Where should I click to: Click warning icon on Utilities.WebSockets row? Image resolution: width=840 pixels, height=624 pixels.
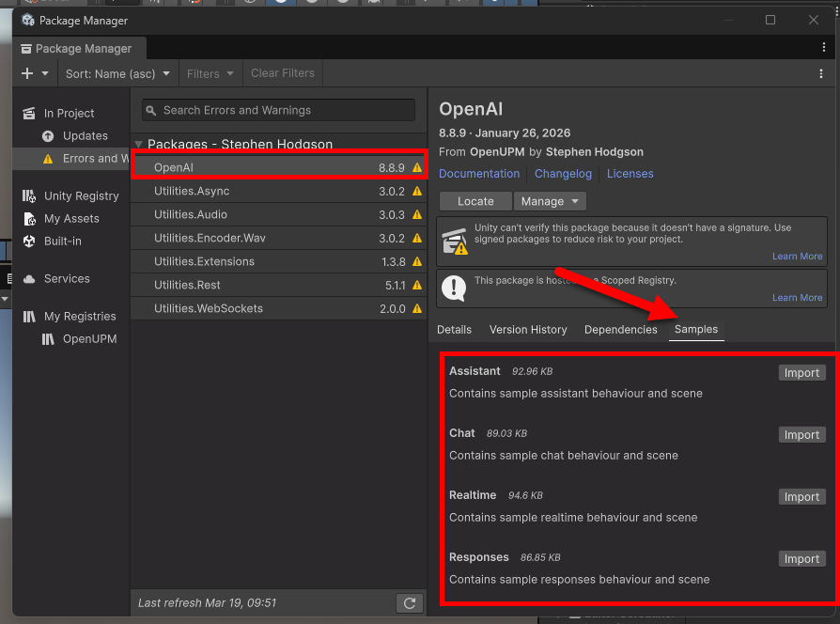coord(417,309)
